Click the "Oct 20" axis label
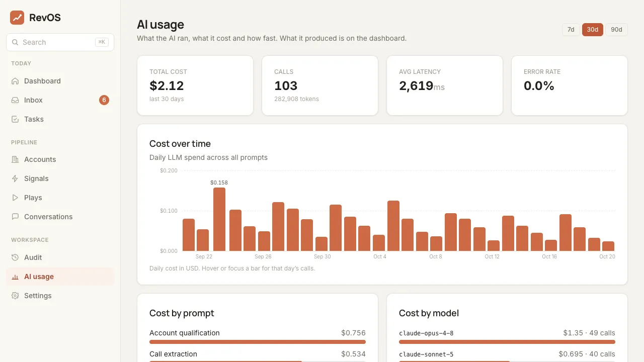 click(x=607, y=256)
